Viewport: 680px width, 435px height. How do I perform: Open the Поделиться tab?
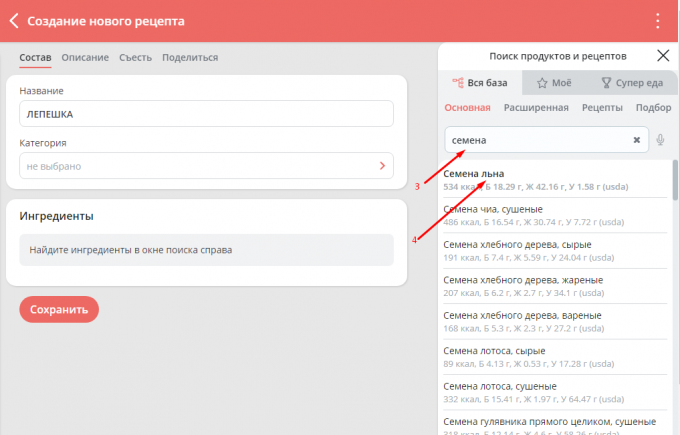pos(190,58)
